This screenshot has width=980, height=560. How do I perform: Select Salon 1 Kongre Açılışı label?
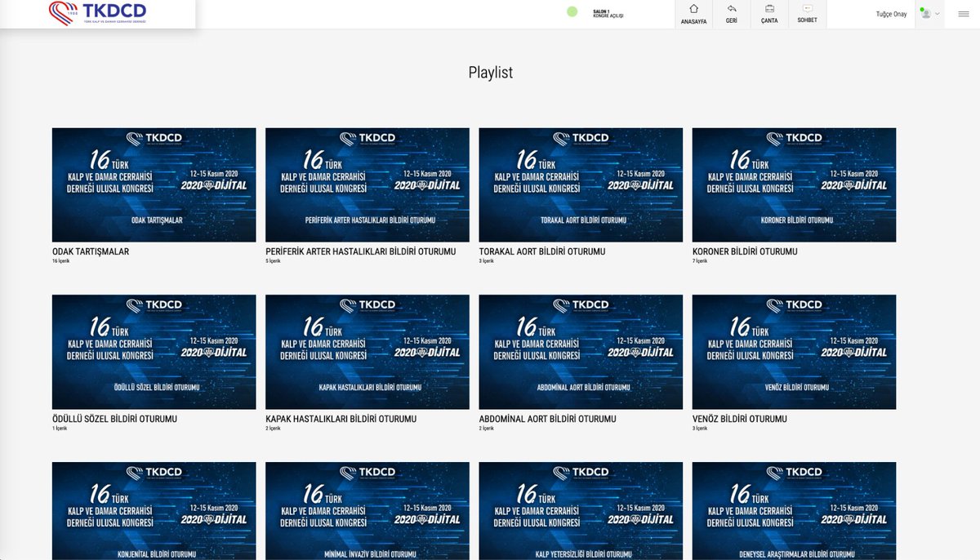tap(608, 13)
